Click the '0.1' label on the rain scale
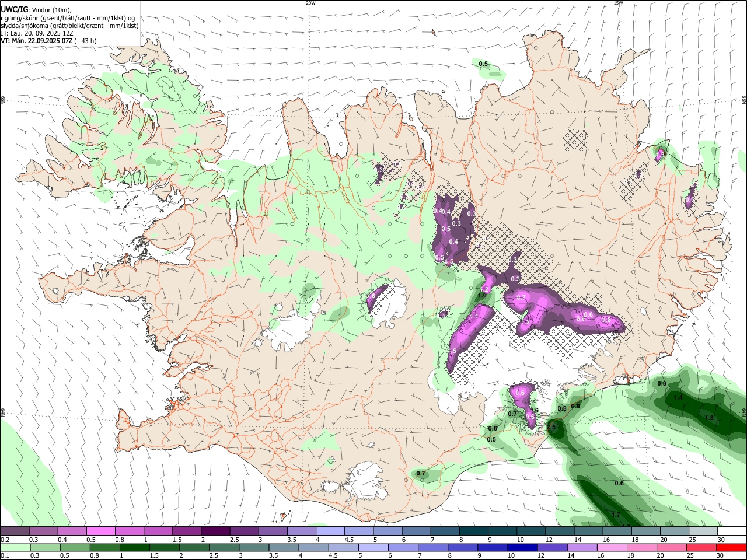Image resolution: width=747 pixels, height=560 pixels. click(5, 556)
